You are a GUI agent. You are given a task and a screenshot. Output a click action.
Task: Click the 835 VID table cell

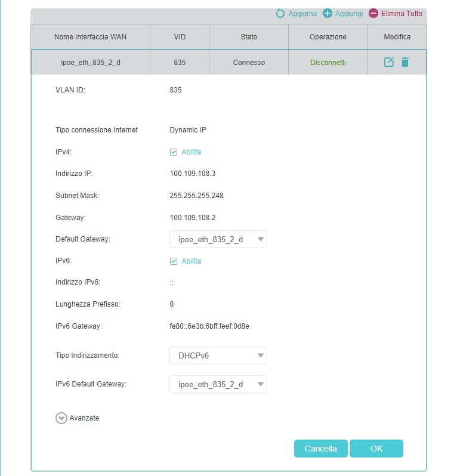[180, 63]
